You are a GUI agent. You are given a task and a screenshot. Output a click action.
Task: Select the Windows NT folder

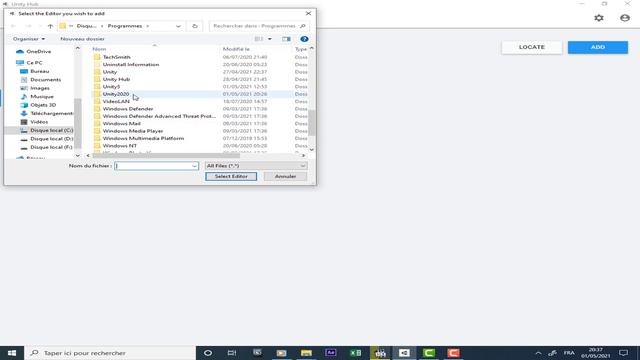pos(120,145)
